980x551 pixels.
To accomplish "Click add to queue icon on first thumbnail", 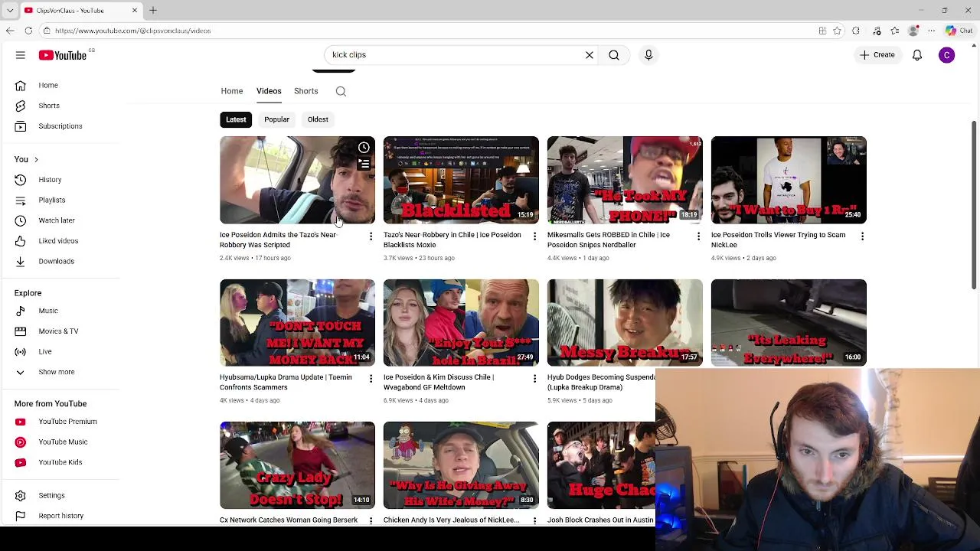I will pyautogui.click(x=364, y=164).
